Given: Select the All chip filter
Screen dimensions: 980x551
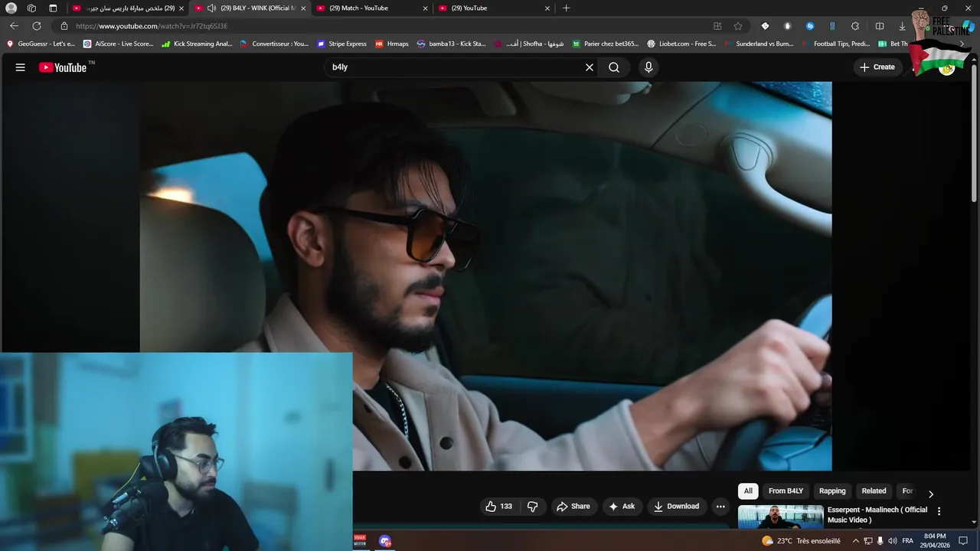Looking at the screenshot, I should (748, 491).
